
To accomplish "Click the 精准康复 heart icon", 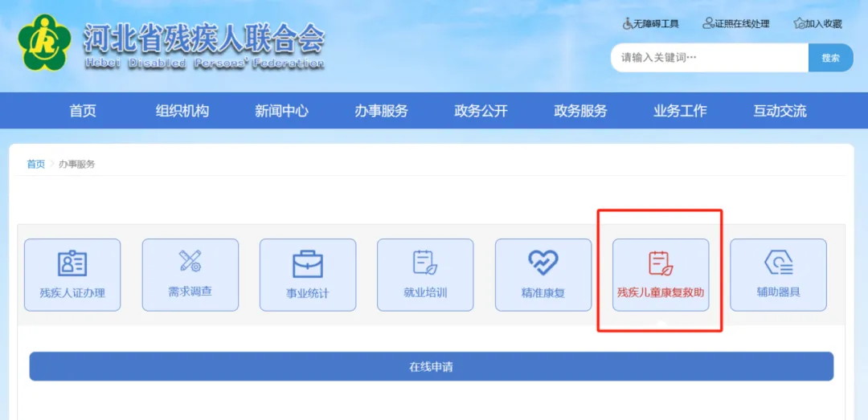I will pyautogui.click(x=543, y=263).
